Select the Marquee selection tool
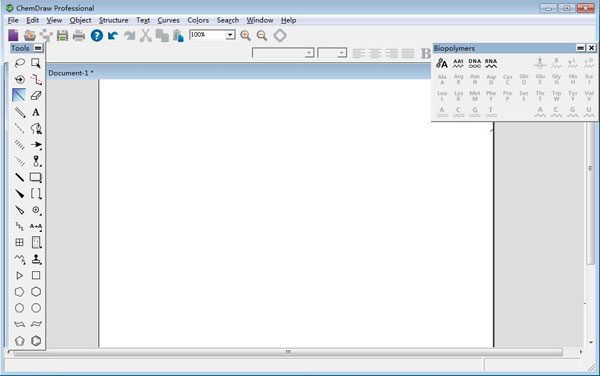Screen dimensions: 600x376 coord(36,63)
